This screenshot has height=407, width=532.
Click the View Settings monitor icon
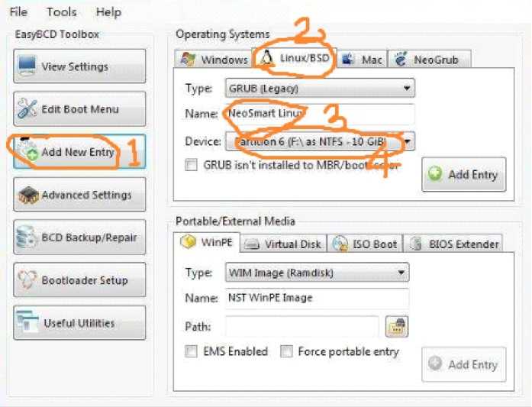27,65
